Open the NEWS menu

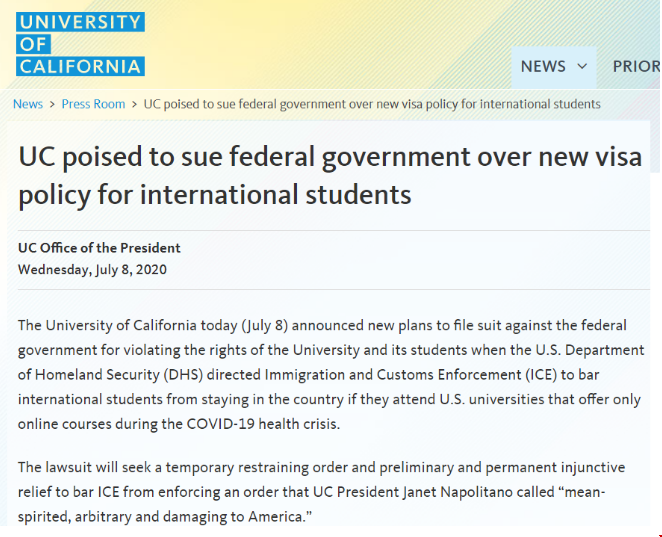pyautogui.click(x=553, y=67)
